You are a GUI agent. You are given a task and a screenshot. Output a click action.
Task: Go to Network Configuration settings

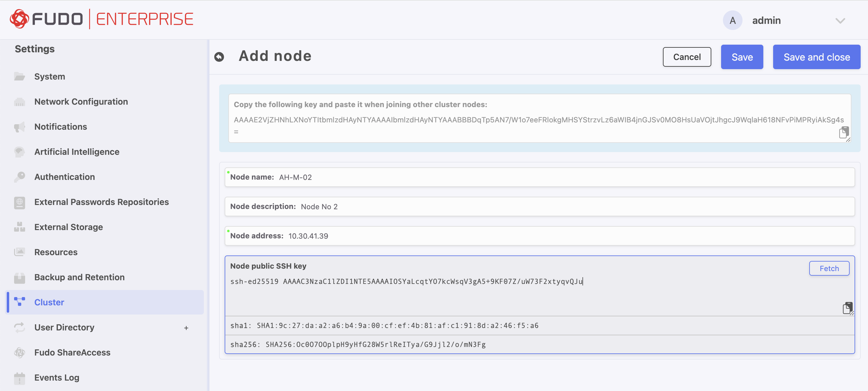[x=81, y=102]
